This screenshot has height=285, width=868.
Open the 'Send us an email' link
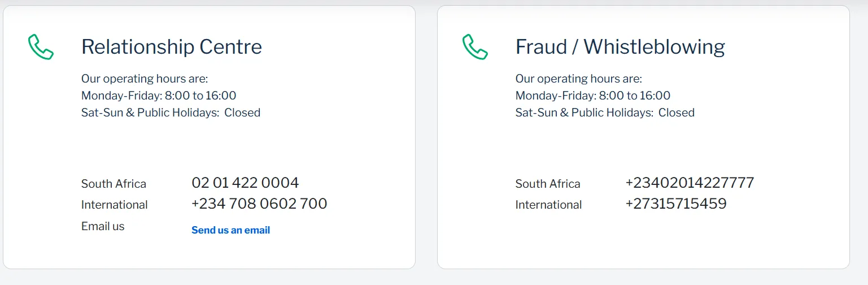[x=230, y=230]
